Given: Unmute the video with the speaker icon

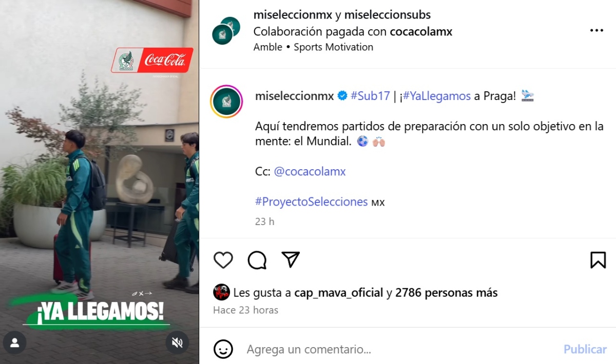Looking at the screenshot, I should pyautogui.click(x=177, y=343).
